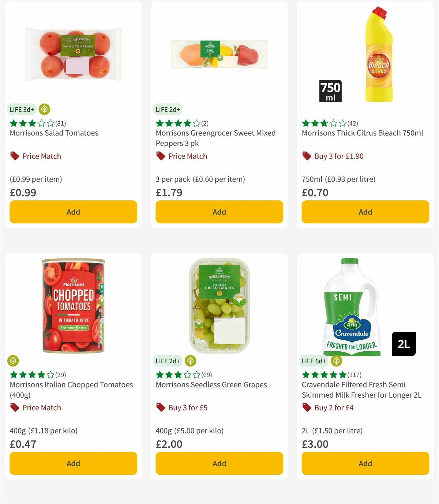The width and height of the screenshot is (439, 504).
Task: Click the rating stars (42) on Citrus Bleach
Action: 324,123
